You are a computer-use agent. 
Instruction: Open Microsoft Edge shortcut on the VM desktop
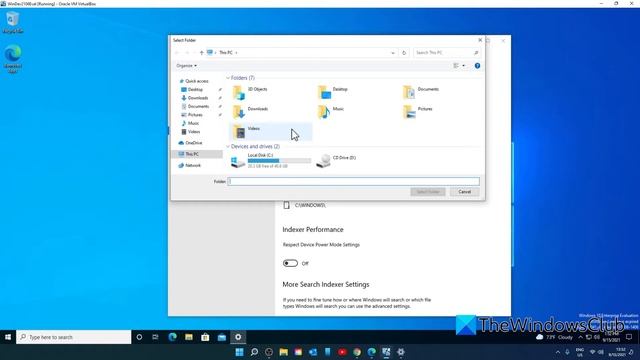click(x=13, y=59)
